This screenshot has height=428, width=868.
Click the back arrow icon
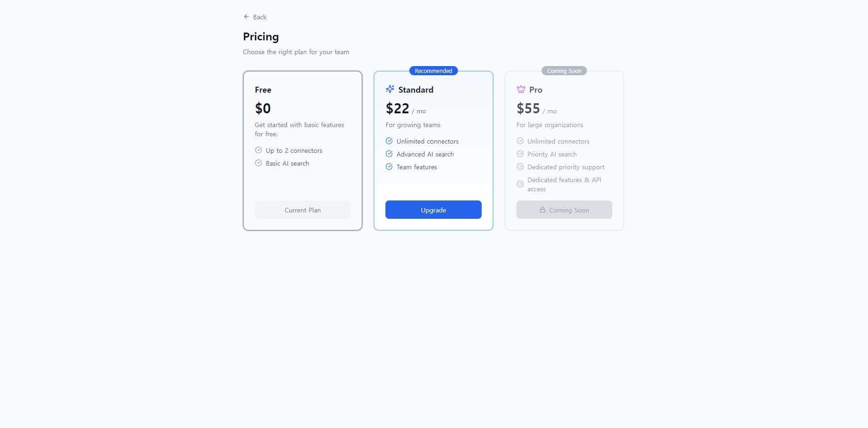pyautogui.click(x=247, y=17)
